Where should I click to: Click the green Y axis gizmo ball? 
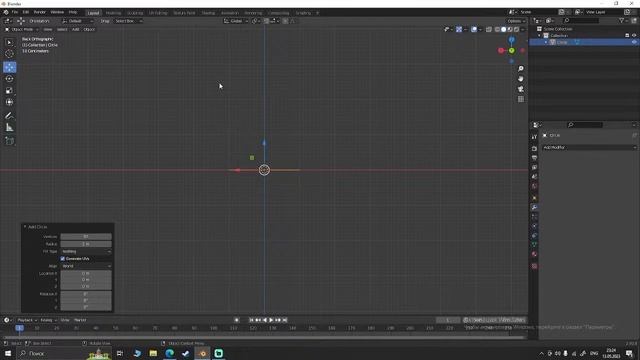511,51
